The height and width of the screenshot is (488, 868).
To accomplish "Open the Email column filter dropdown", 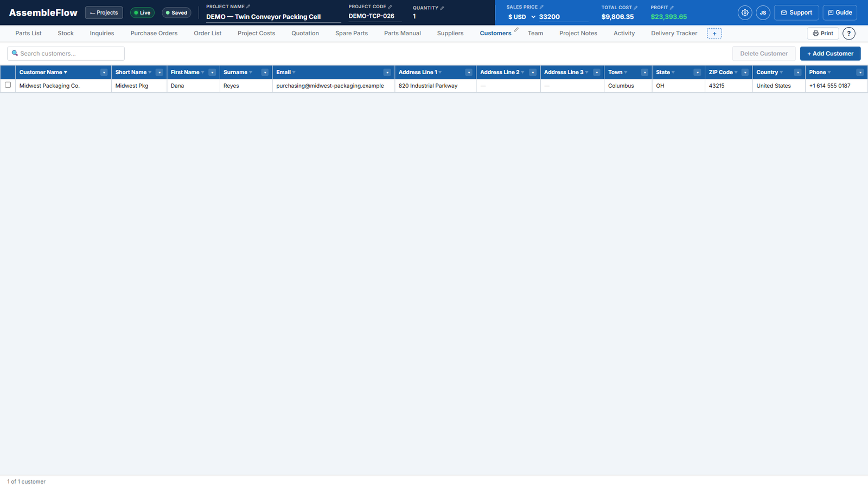I will click(387, 73).
